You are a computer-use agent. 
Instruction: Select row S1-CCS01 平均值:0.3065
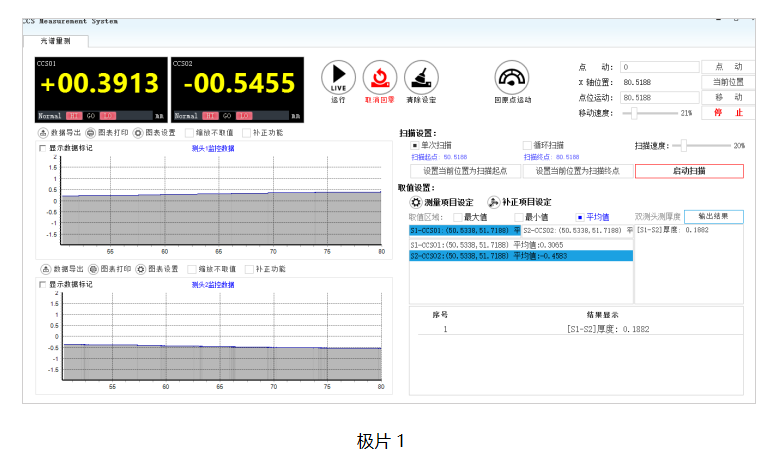521,245
